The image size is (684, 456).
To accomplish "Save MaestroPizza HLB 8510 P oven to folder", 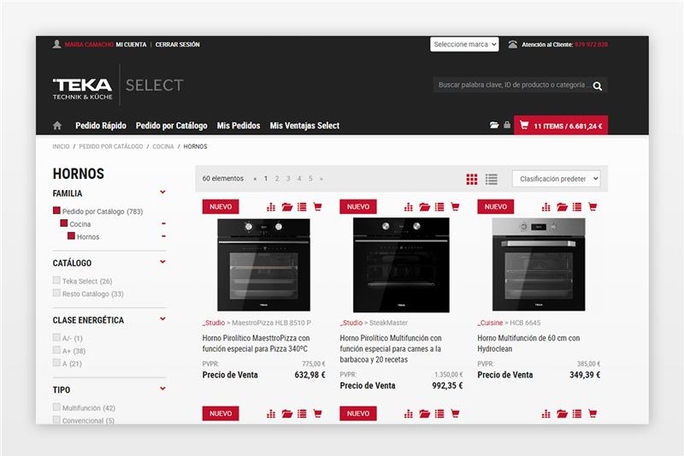I will (x=287, y=207).
